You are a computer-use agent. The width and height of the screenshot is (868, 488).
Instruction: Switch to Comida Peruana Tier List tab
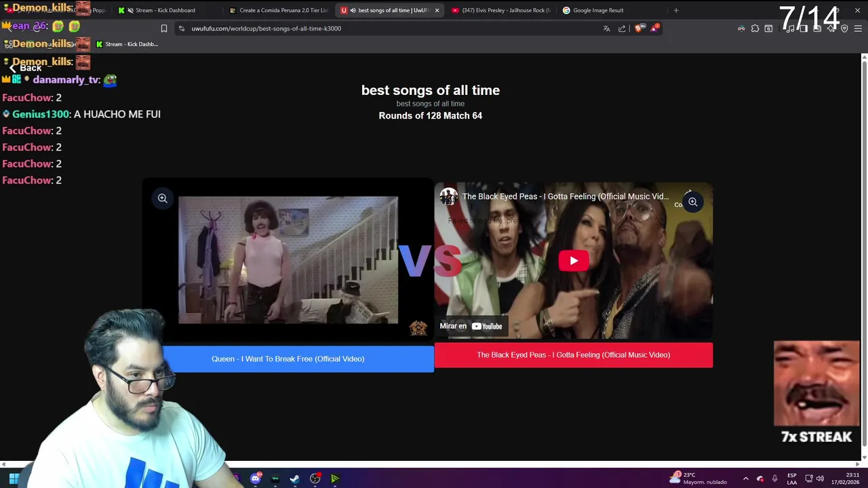point(278,10)
